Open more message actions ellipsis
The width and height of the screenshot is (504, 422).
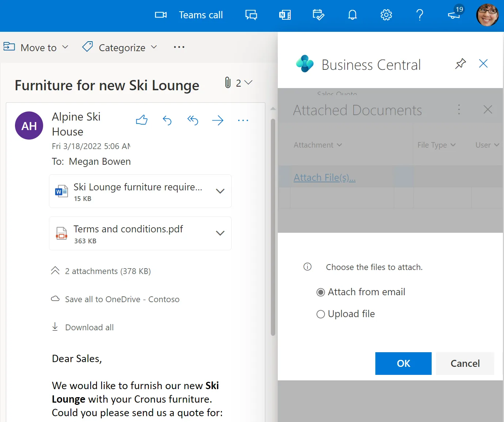[243, 120]
